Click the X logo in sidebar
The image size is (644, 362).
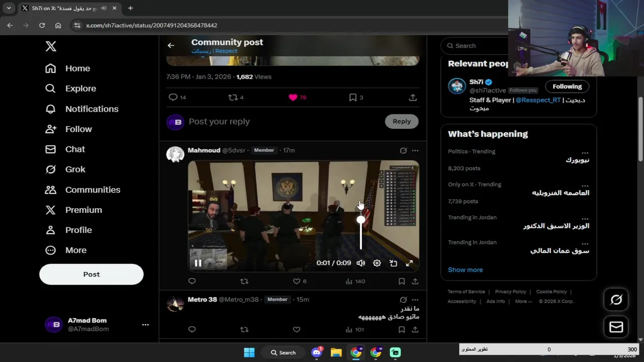click(x=51, y=46)
